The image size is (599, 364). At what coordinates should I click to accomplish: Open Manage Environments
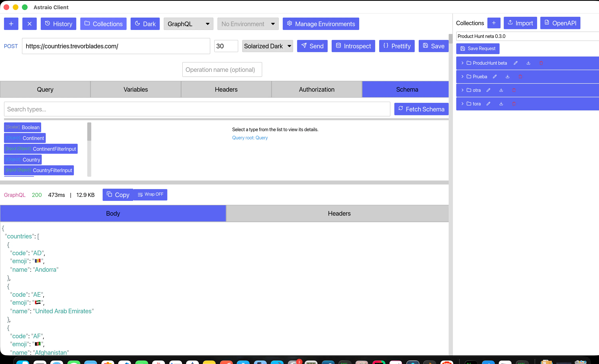coord(321,24)
